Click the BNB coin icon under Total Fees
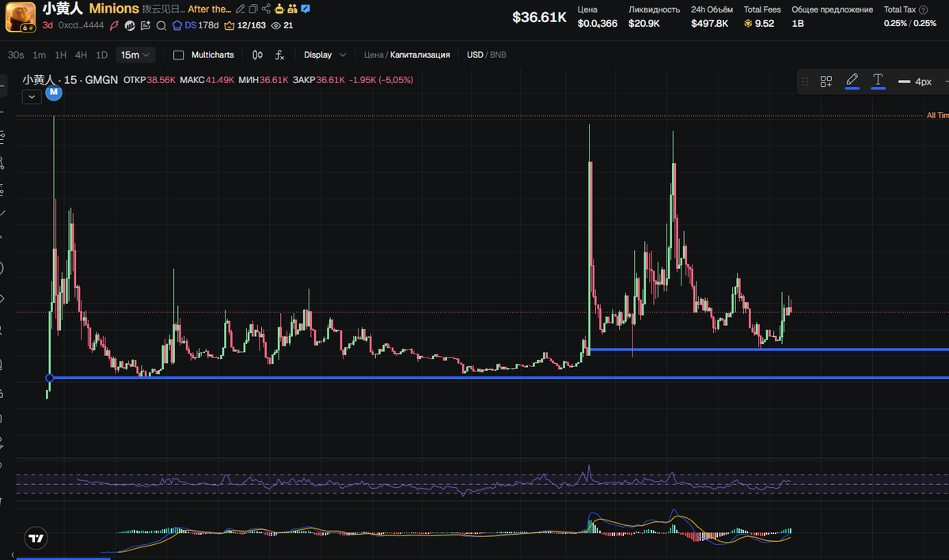 click(x=748, y=24)
